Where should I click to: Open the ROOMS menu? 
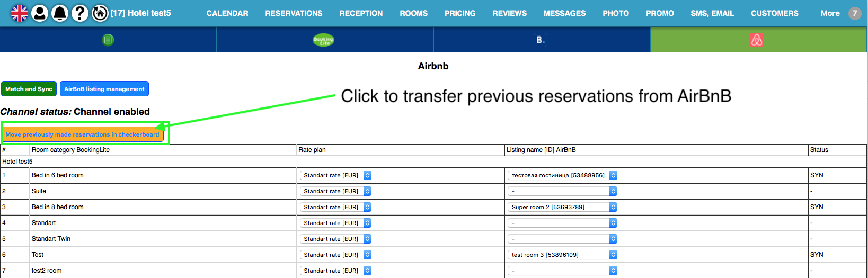[413, 13]
